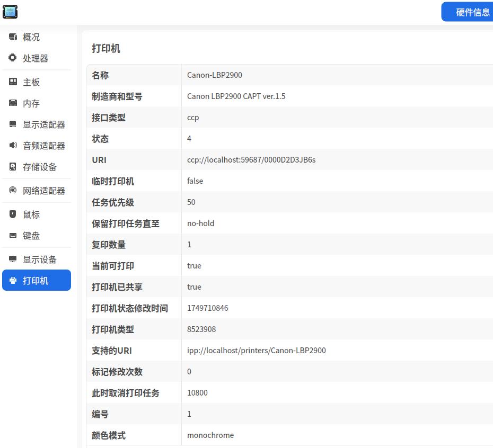Click the 临时打印机 label

113,181
